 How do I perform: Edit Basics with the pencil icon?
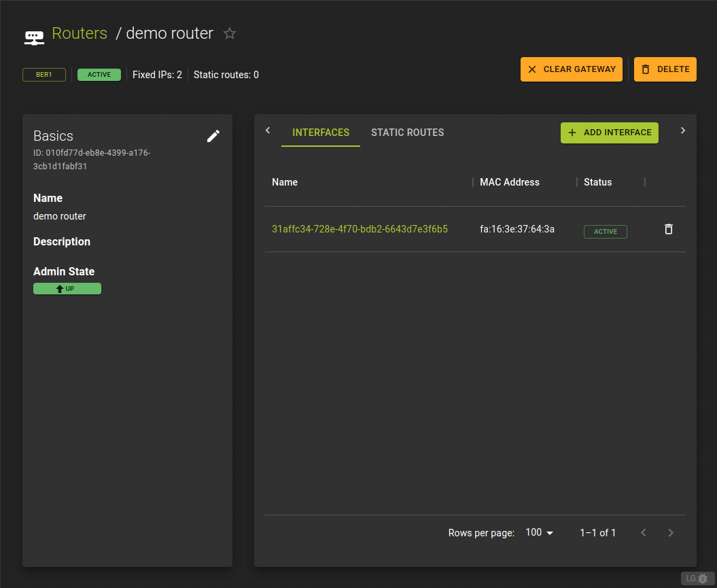tap(213, 136)
